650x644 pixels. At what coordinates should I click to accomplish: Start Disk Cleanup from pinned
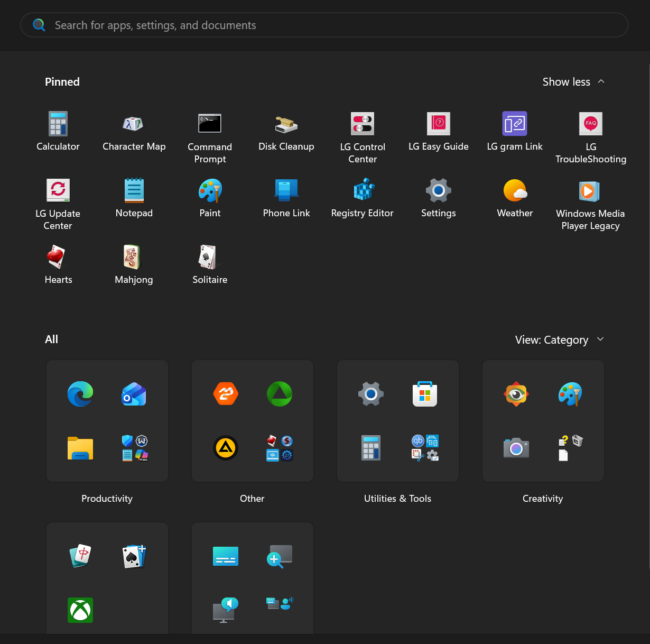286,131
